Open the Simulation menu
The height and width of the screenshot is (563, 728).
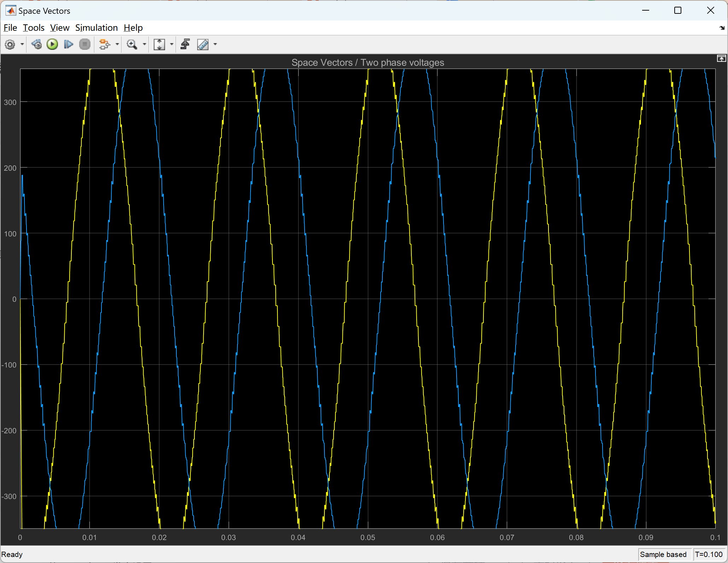(96, 28)
